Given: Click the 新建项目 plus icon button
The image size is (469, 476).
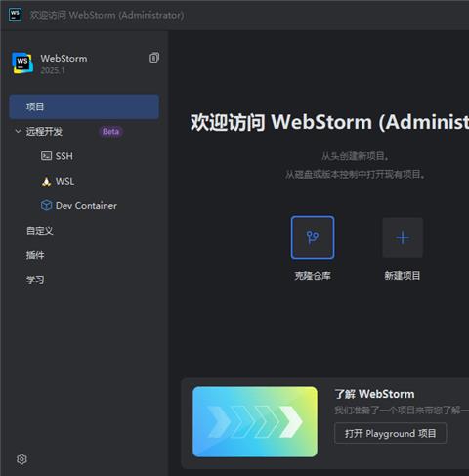Looking at the screenshot, I should [x=403, y=238].
